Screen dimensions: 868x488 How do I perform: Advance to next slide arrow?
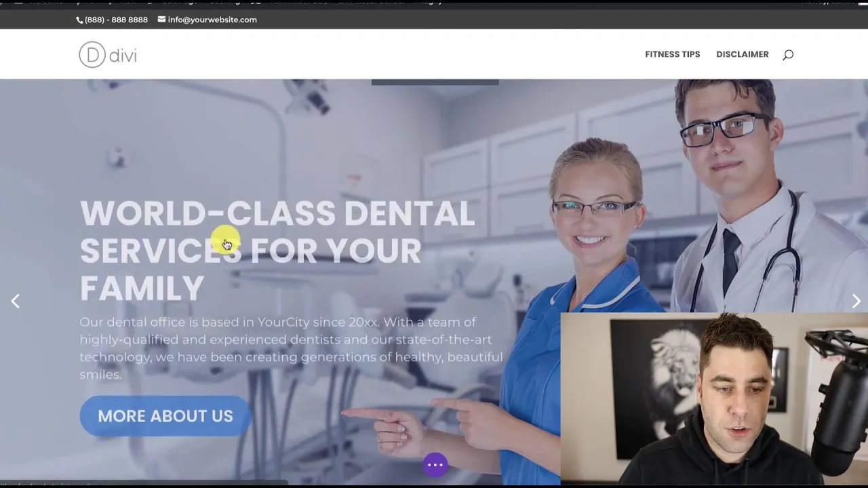[x=856, y=302]
